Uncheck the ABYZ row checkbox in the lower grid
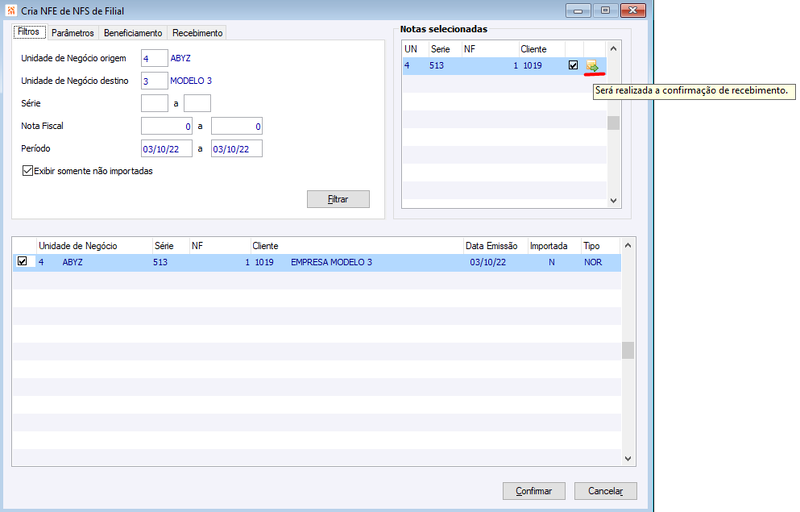This screenshot has height=512, width=800. (22, 261)
